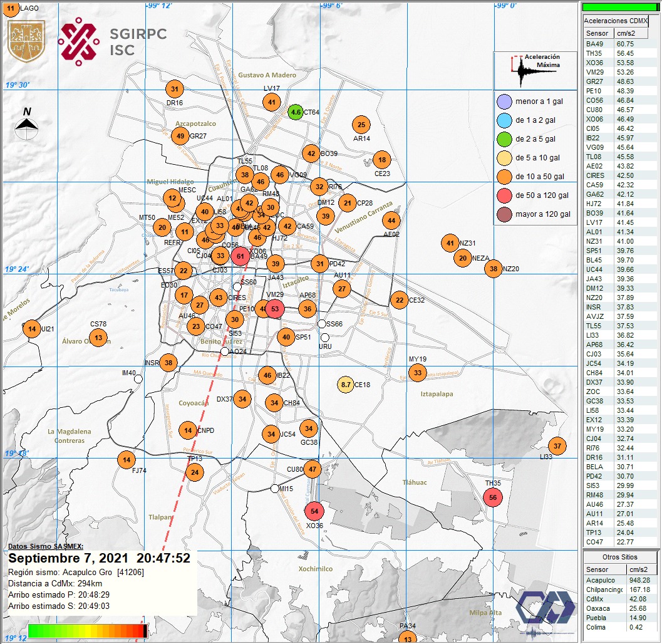Click the CDMX watermark logo at bottom right
This screenshot has width=662, height=644.
[x=545, y=608]
